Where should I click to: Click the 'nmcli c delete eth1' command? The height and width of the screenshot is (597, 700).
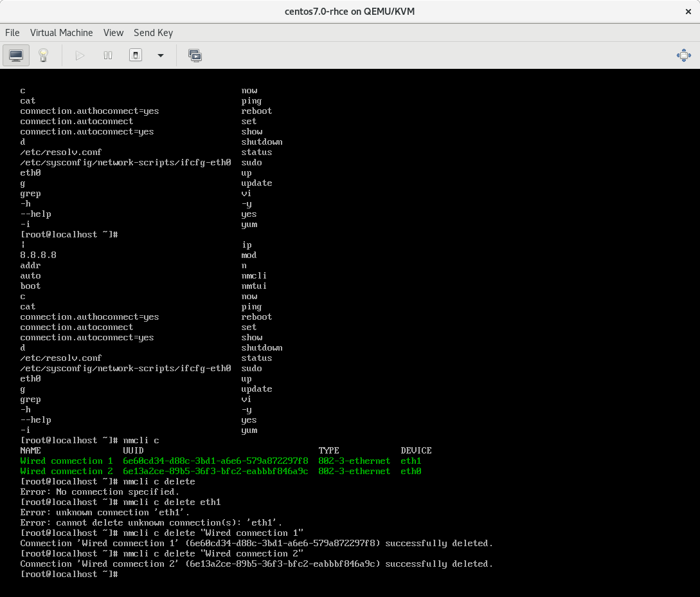pyautogui.click(x=172, y=502)
